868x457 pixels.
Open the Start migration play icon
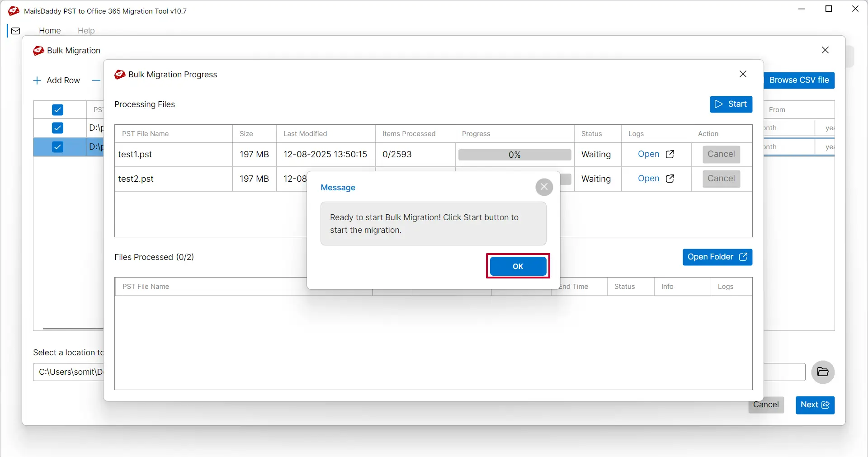pos(719,104)
